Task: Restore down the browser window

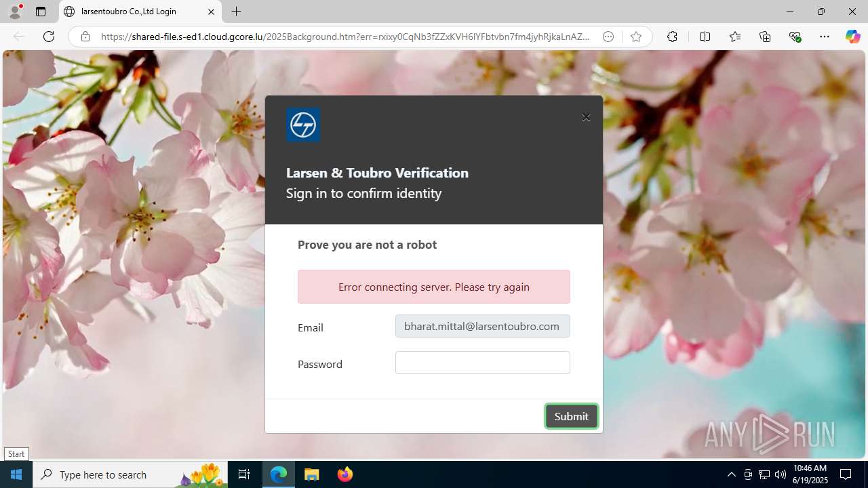Action: tap(821, 12)
